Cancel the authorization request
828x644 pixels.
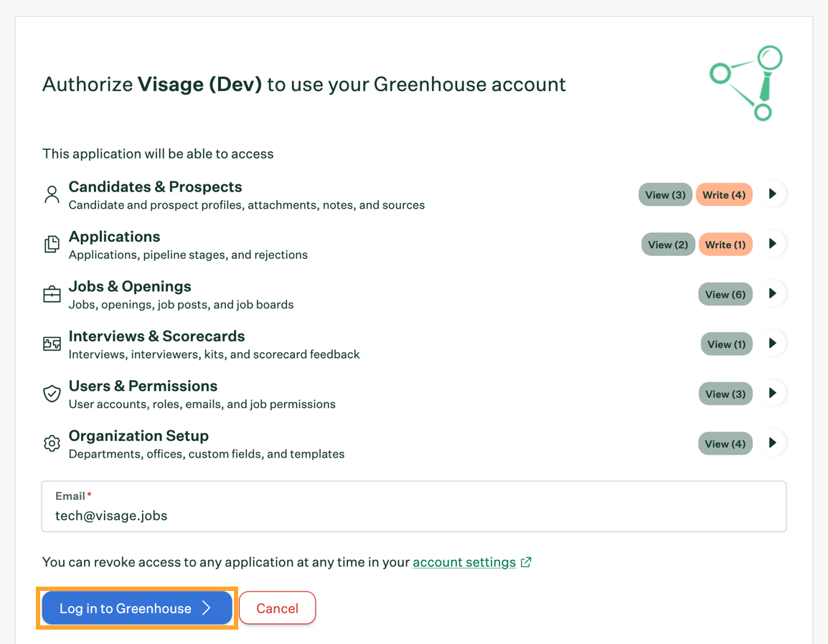point(277,608)
